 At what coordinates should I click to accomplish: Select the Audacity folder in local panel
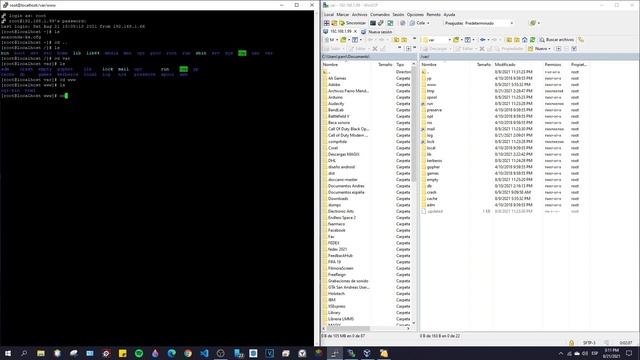(x=336, y=104)
